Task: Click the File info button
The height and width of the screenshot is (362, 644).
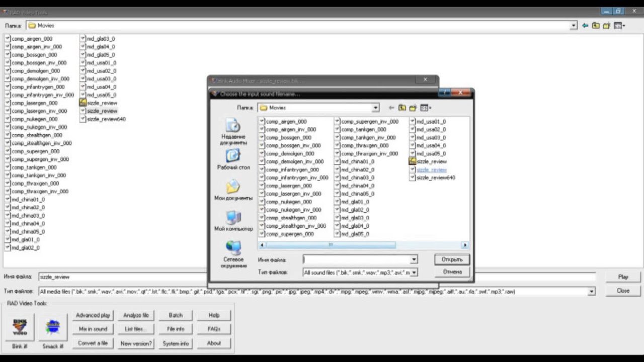Action: pyautogui.click(x=176, y=329)
